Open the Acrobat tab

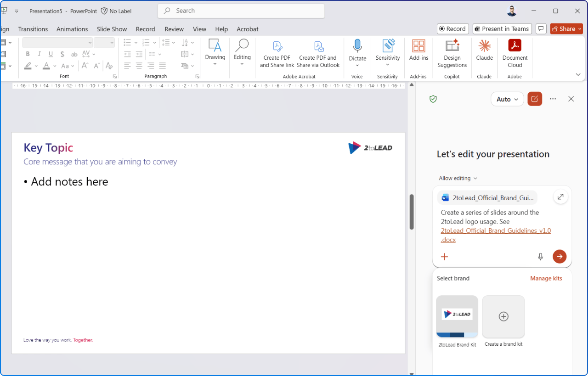point(248,29)
